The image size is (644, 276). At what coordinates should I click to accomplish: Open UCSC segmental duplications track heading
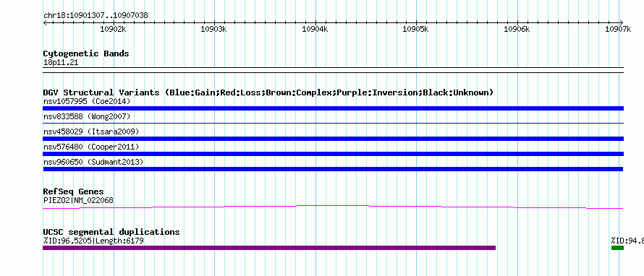tap(111, 232)
